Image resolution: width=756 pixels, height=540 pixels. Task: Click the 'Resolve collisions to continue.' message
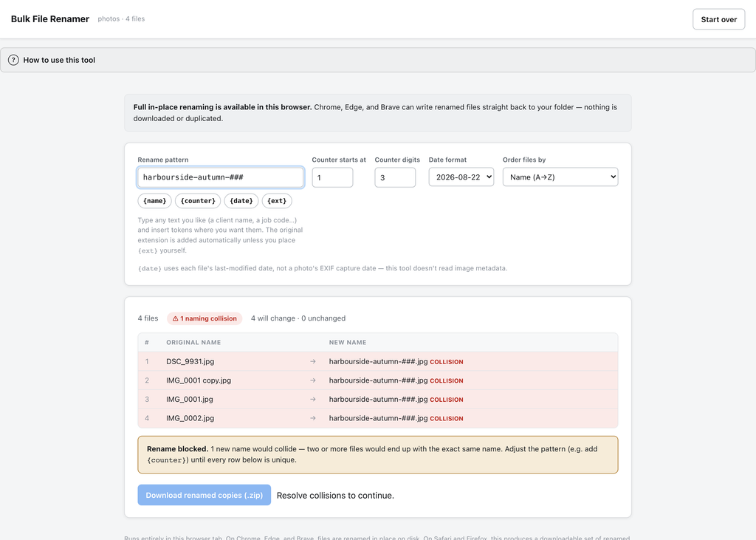pyautogui.click(x=335, y=496)
